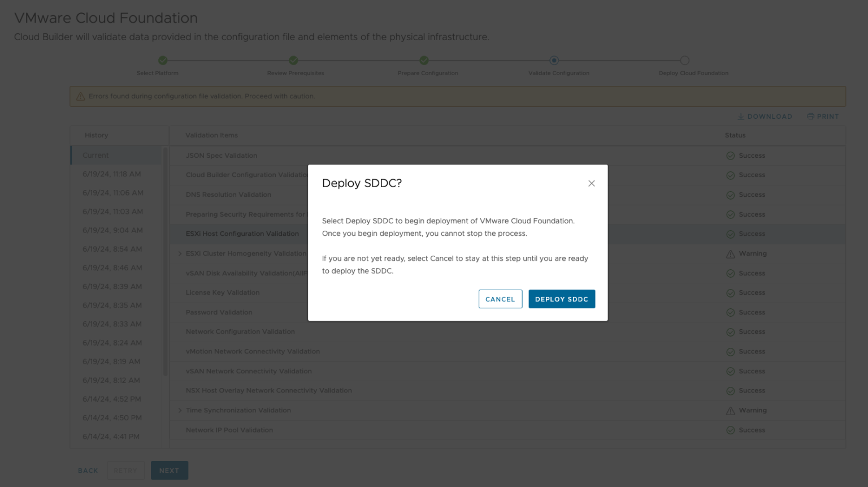
Task: Click the Validate Configuration step indicator
Action: [x=553, y=61]
